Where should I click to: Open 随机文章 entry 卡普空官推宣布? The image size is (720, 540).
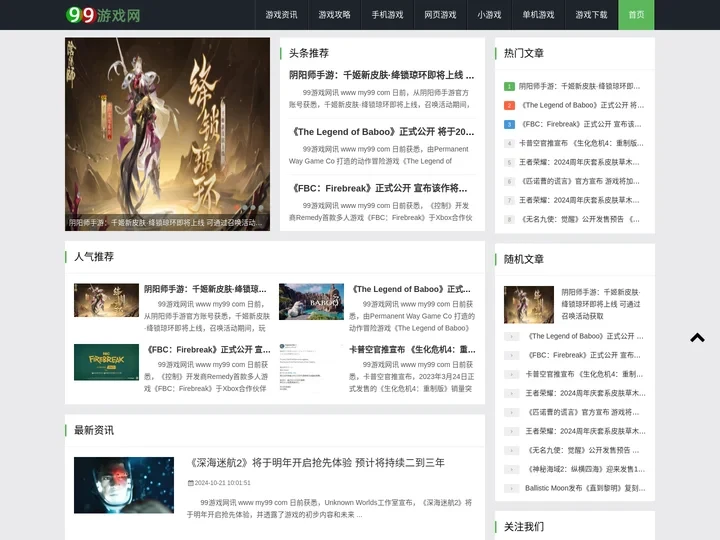584,374
